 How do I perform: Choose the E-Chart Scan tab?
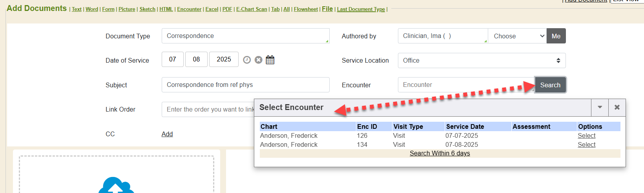pyautogui.click(x=252, y=9)
